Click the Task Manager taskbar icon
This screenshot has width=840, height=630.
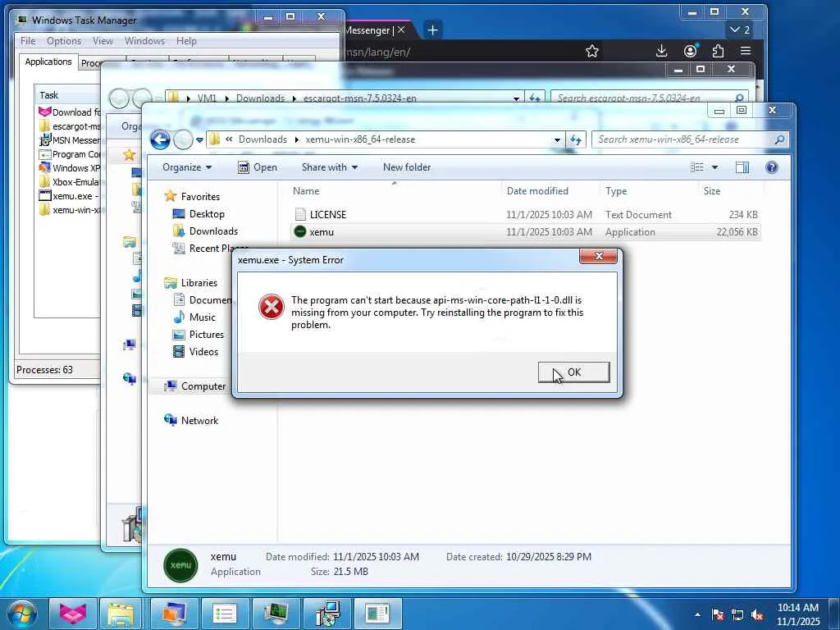pos(276,614)
